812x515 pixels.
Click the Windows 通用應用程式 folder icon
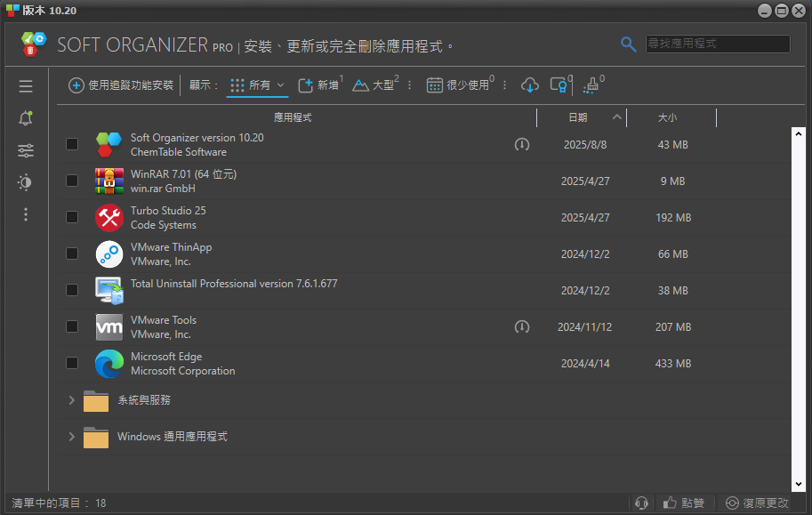click(96, 438)
